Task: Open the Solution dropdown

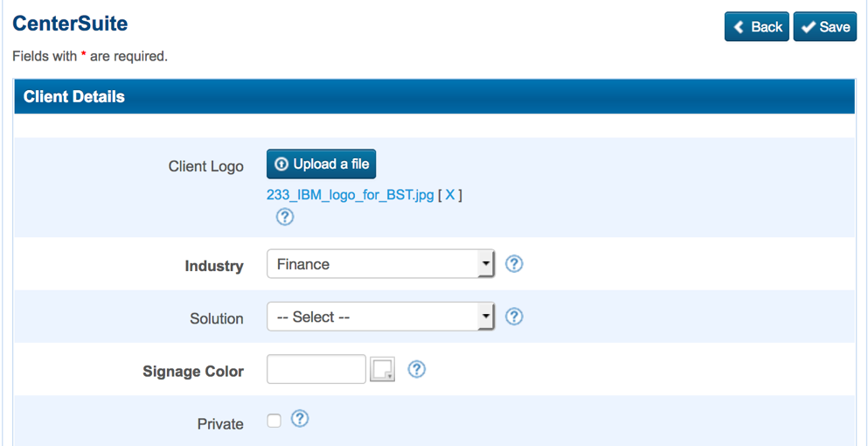Action: click(380, 317)
